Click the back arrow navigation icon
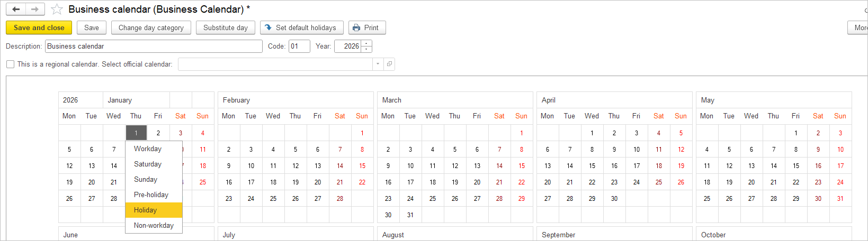Image resolution: width=868 pixels, height=241 pixels. tap(16, 10)
